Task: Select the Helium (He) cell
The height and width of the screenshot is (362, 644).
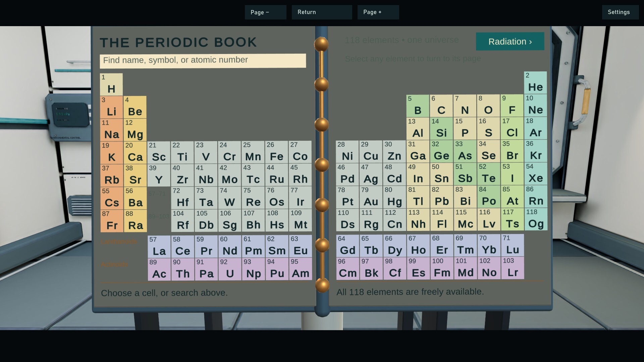Action: [535, 83]
